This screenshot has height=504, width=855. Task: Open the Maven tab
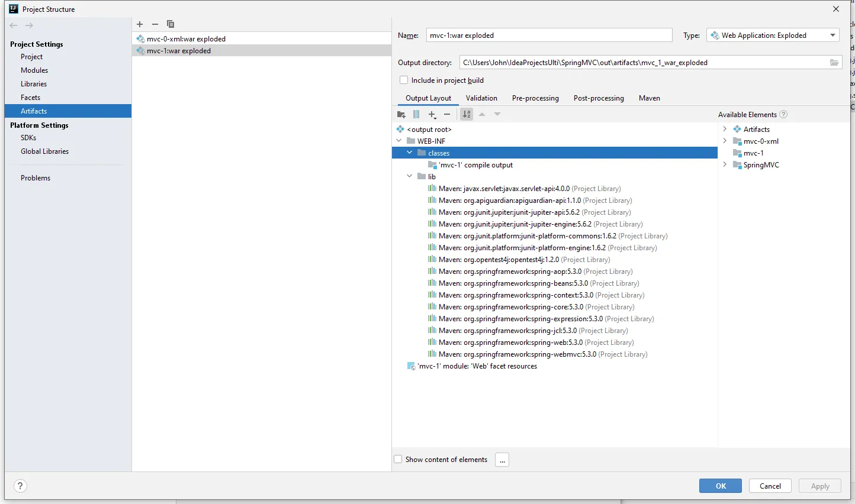click(x=650, y=98)
